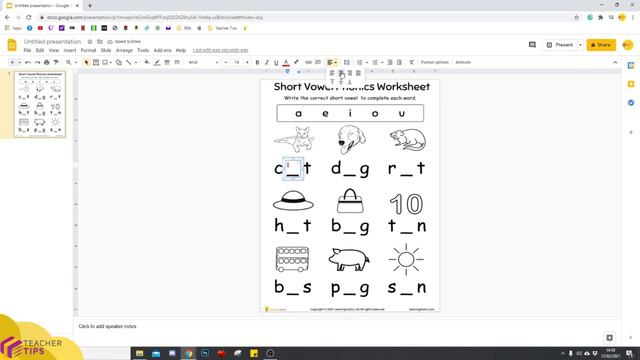Expand the Present dropdown arrow
This screenshot has width=640, height=360.
point(580,45)
